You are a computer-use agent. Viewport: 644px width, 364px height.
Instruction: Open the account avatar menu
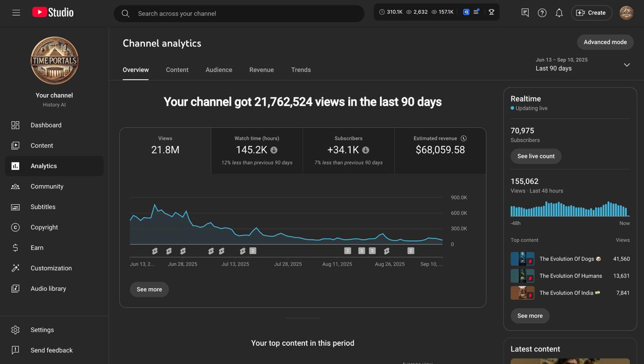pos(626,13)
